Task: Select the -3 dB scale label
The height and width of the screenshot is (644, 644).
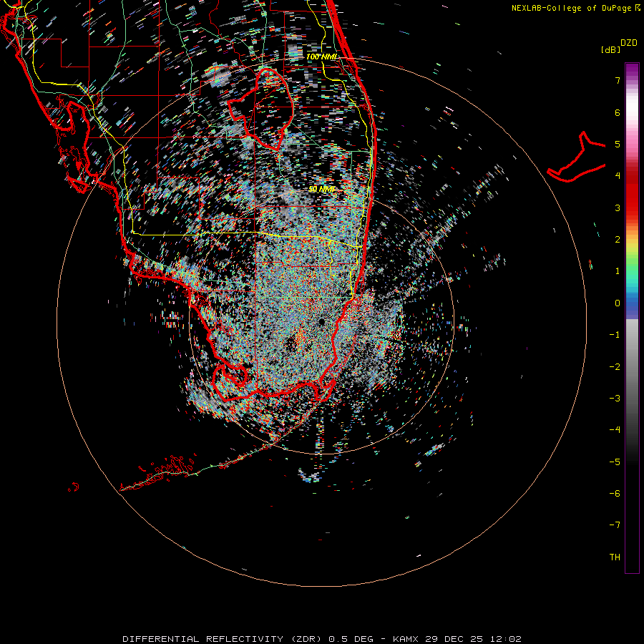Action: tap(615, 399)
